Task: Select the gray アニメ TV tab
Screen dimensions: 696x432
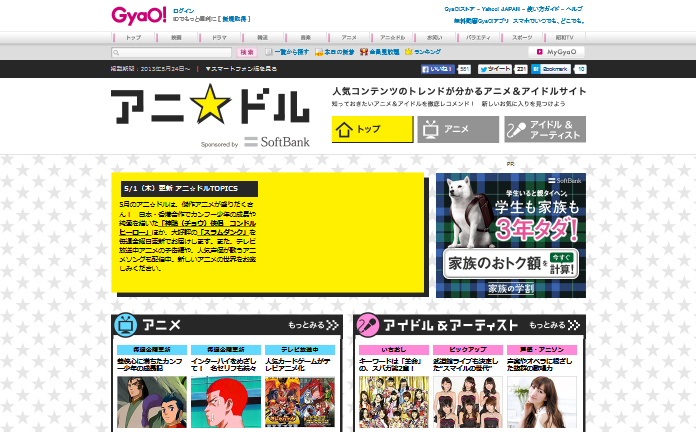Action: click(x=458, y=129)
